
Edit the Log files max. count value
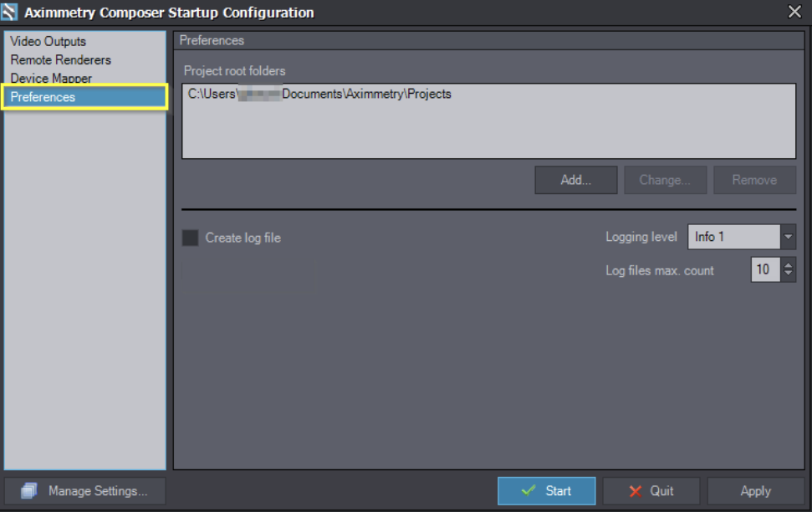pos(765,269)
